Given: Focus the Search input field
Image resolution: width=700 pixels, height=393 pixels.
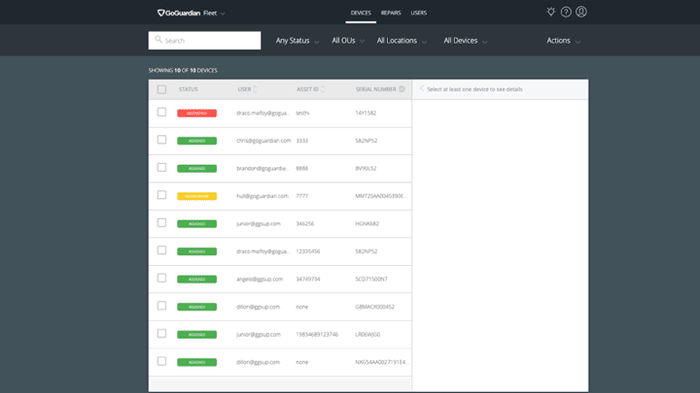Looking at the screenshot, I should click(x=204, y=40).
